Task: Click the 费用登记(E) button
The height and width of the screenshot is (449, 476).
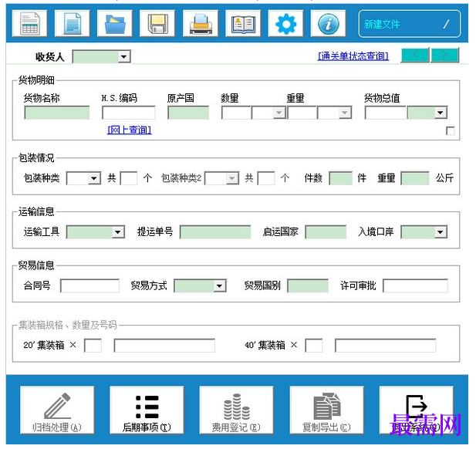Action: tap(236, 410)
